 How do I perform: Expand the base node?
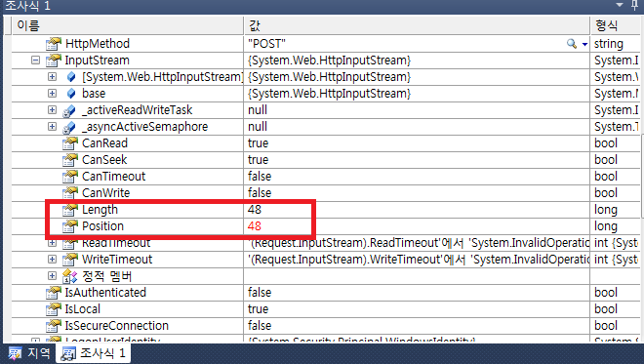click(x=52, y=94)
